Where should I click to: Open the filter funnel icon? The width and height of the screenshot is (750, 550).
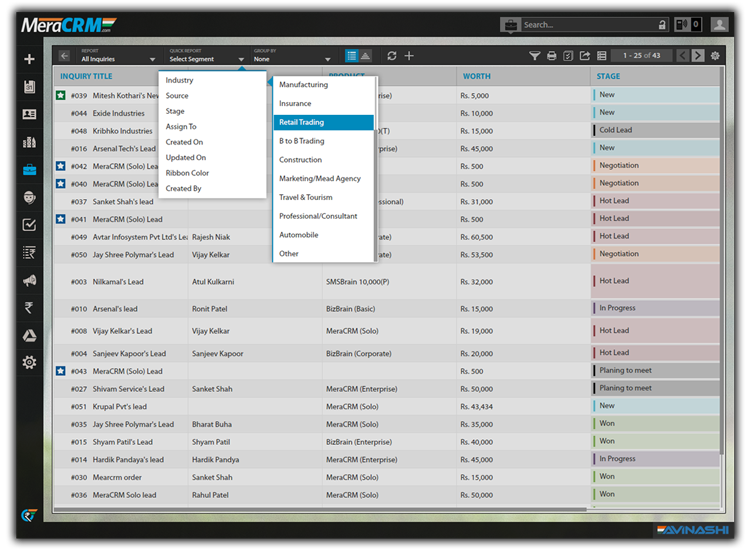pyautogui.click(x=535, y=56)
